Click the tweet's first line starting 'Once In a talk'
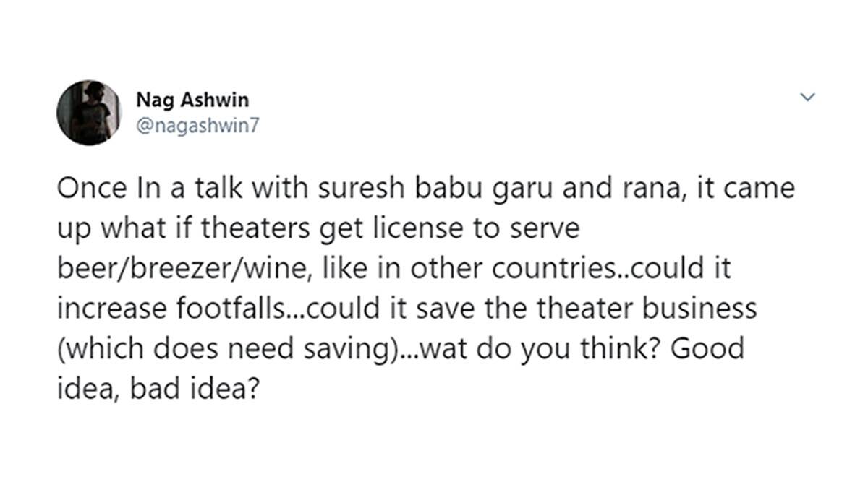The image size is (868, 482). point(426,191)
